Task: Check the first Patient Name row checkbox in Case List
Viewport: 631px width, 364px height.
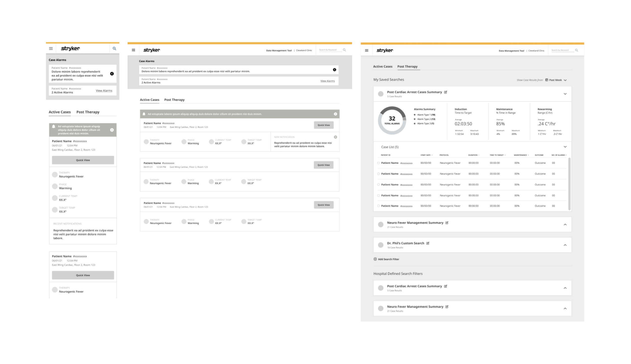Action: coord(378,163)
